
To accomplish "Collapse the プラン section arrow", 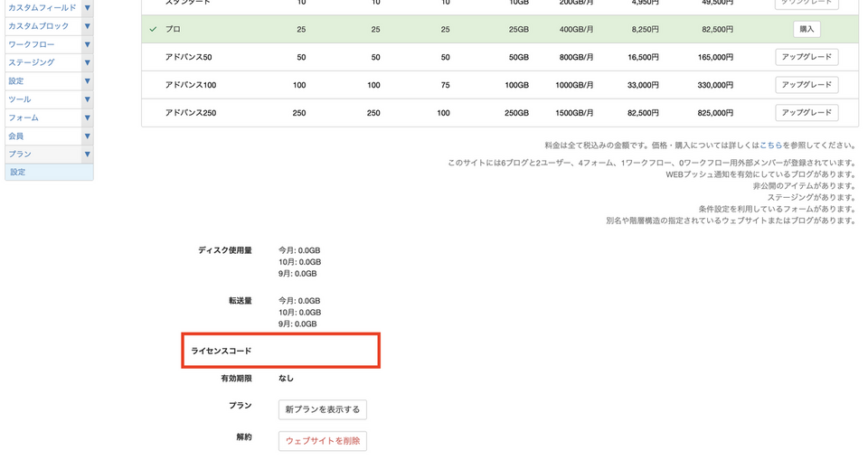I will point(87,155).
